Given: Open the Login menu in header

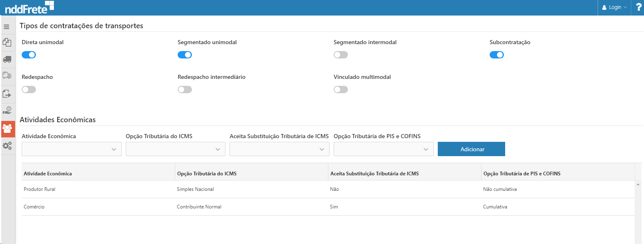Looking at the screenshot, I should (x=614, y=7).
